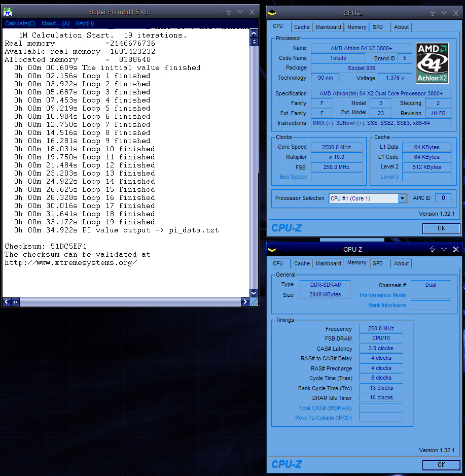465x476 pixels.
Task: Click the Instructions field
Action: 381,123
